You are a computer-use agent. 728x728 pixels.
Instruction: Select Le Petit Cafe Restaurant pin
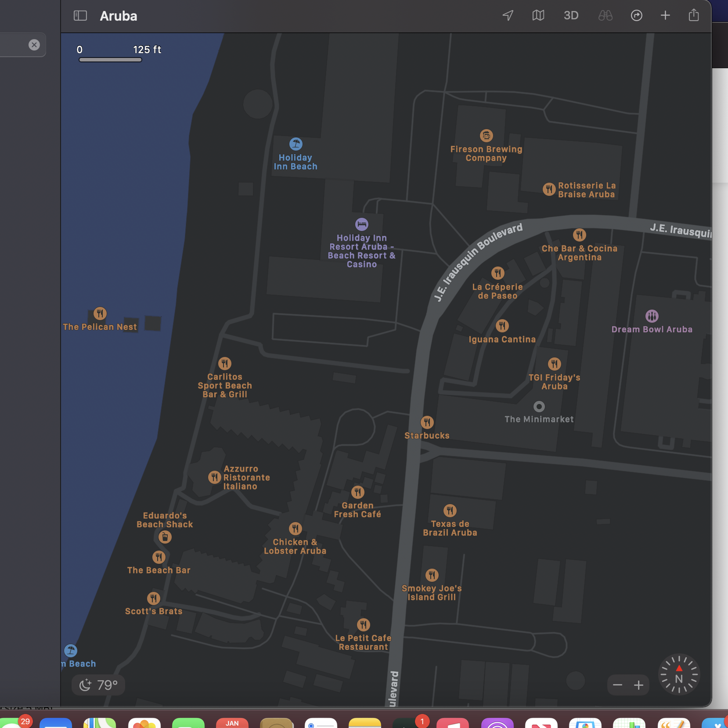coord(364,625)
